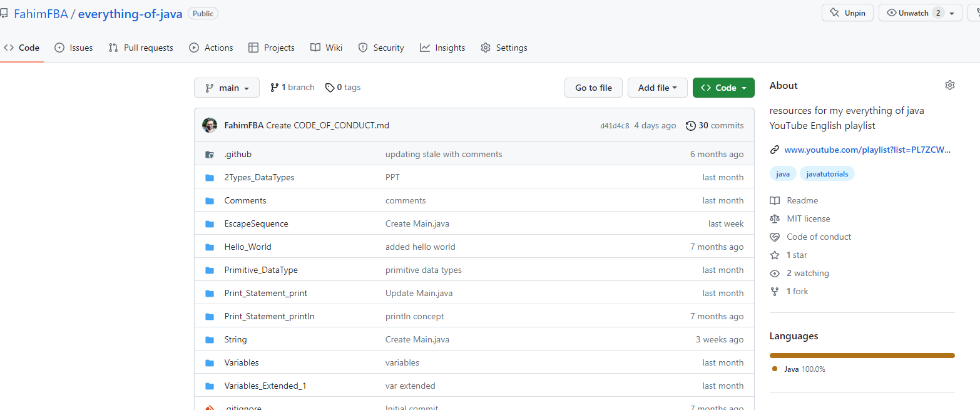Click the Java 100.0% language entry
Viewport: 980px width, 410px height.
coord(799,369)
